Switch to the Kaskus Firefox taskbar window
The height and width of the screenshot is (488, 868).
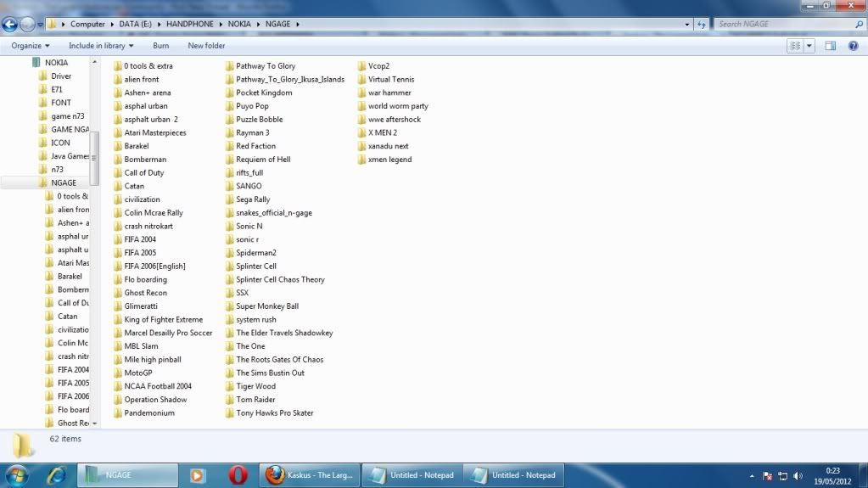coord(309,475)
